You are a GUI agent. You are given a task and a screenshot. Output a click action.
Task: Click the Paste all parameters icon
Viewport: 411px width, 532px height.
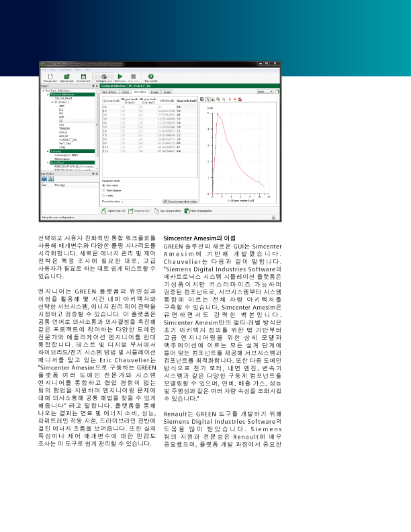point(187,211)
